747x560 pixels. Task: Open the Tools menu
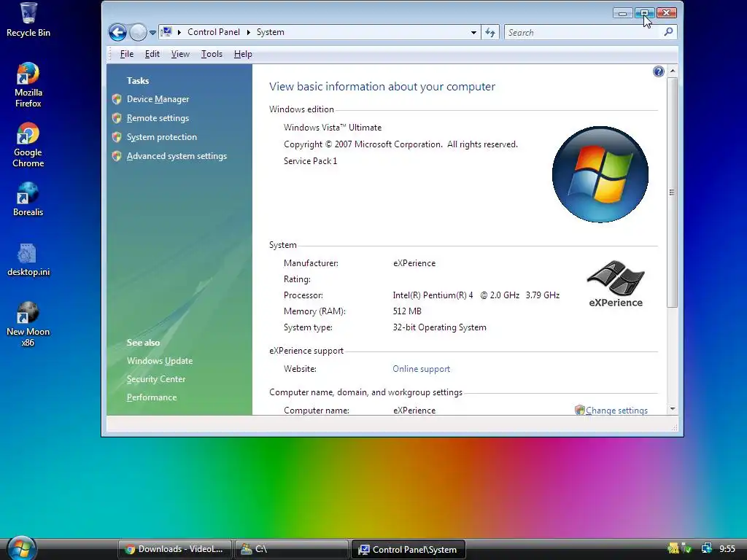coord(212,54)
